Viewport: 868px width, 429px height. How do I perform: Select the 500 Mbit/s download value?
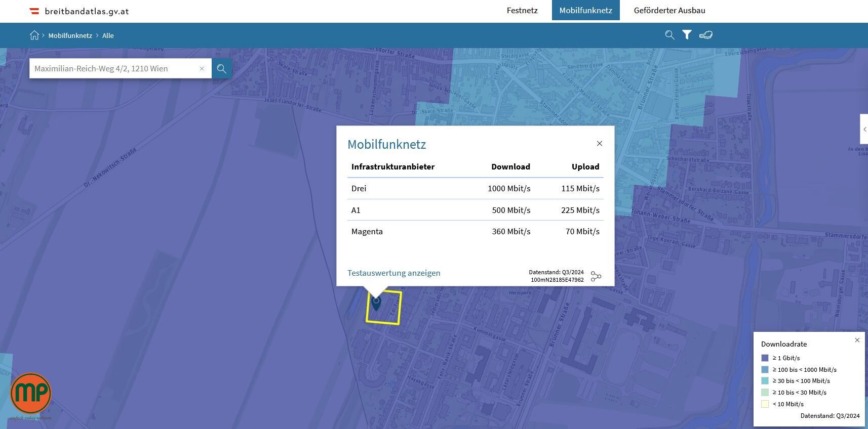click(x=511, y=210)
